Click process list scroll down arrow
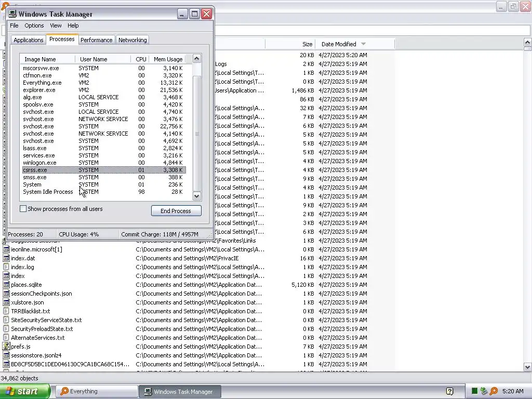Screen dimensions: 532x399 pos(197,196)
